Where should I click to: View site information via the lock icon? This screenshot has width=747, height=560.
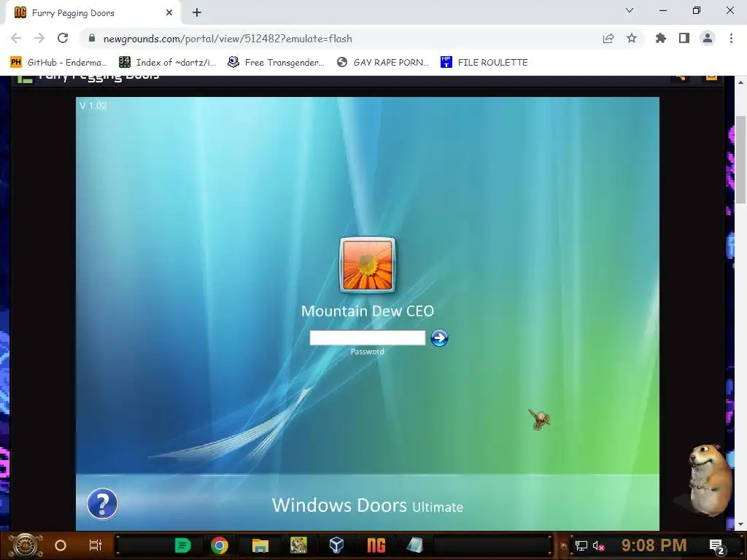coord(92,38)
